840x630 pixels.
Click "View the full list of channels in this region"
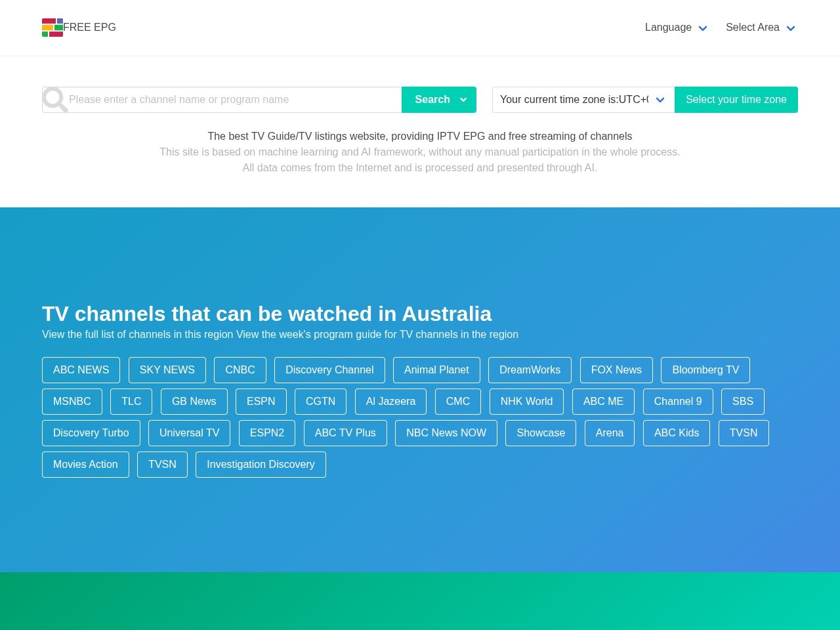(x=138, y=335)
